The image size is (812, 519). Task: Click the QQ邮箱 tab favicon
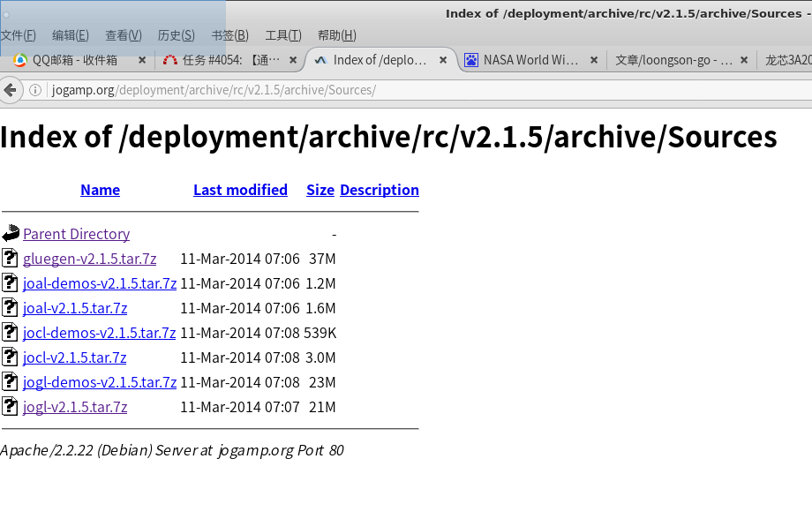[x=20, y=60]
